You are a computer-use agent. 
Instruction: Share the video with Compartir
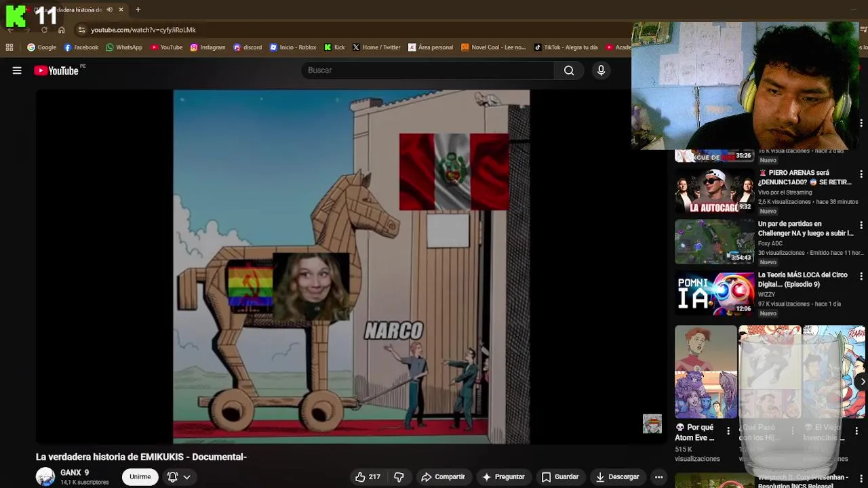click(x=443, y=477)
